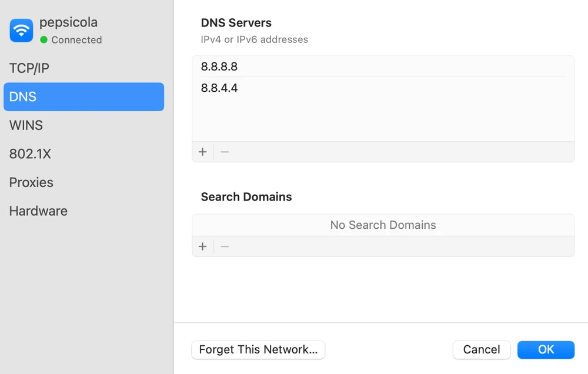
Task: Open the WINS settings section
Action: tap(26, 125)
